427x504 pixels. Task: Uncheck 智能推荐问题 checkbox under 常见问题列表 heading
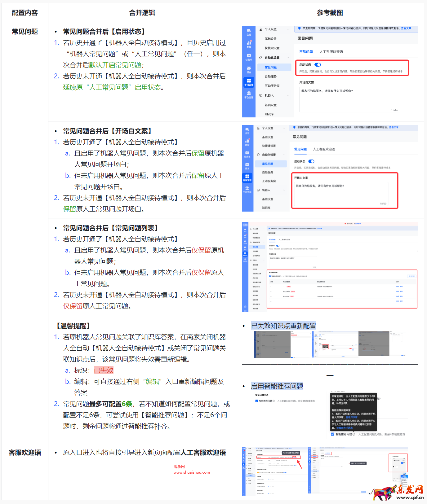pos(256,401)
